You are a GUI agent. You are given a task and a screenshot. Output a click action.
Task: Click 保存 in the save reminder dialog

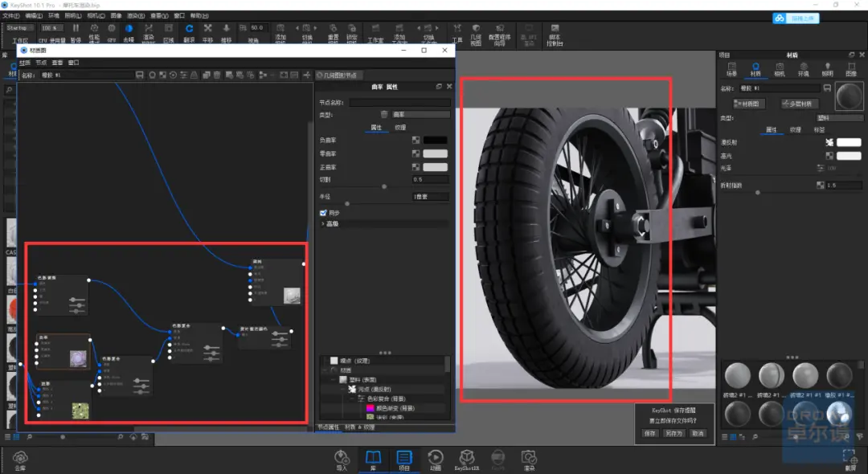650,434
